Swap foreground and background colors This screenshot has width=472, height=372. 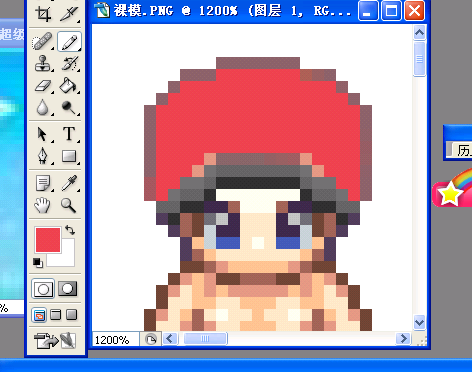(x=70, y=230)
